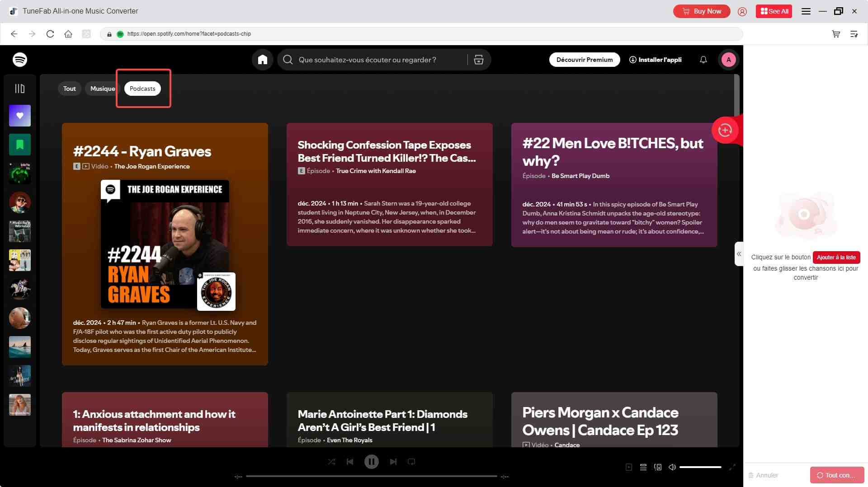This screenshot has height=487, width=868.
Task: Pause playback button
Action: point(372,462)
